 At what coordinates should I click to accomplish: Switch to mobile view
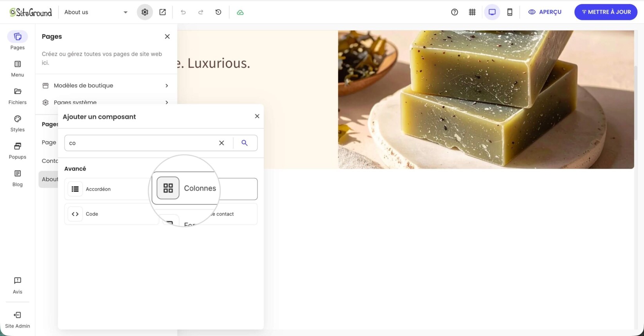point(510,12)
